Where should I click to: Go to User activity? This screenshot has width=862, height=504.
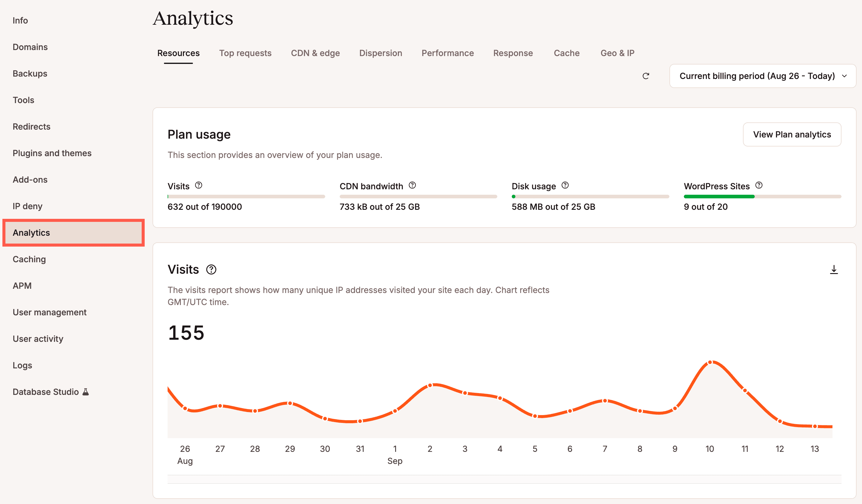(38, 339)
